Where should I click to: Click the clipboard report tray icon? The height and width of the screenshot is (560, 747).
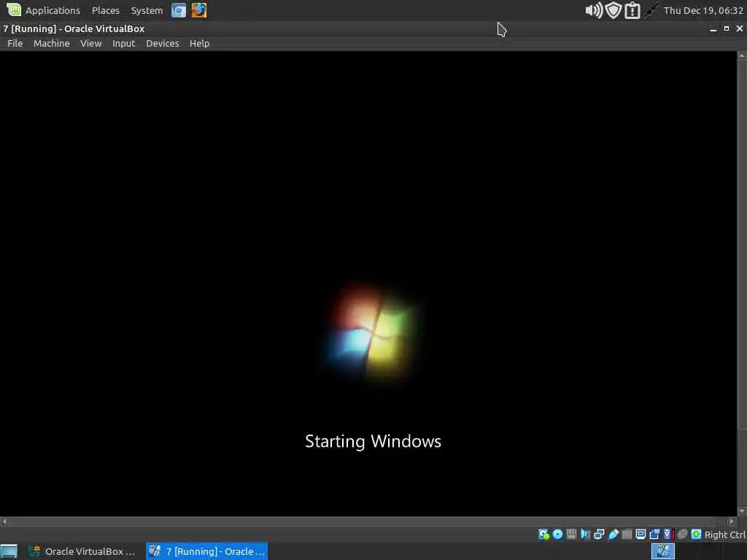(632, 10)
